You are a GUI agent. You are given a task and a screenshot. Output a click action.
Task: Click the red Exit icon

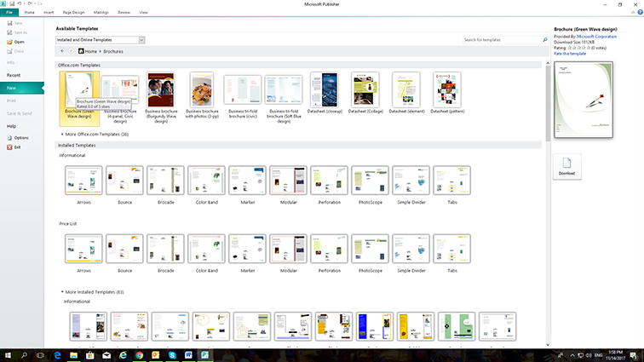point(9,147)
